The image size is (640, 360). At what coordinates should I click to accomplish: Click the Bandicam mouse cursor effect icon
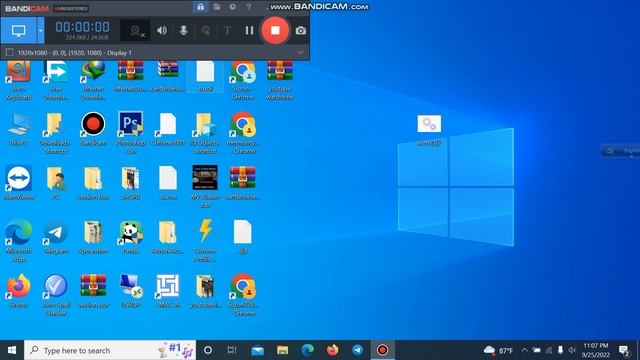(x=206, y=30)
